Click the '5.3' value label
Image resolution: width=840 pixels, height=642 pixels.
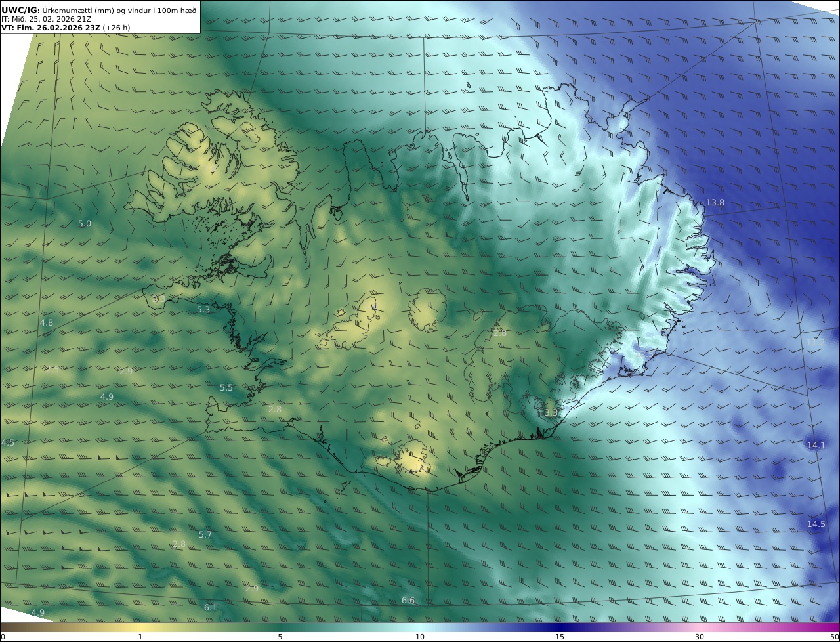[x=203, y=309]
